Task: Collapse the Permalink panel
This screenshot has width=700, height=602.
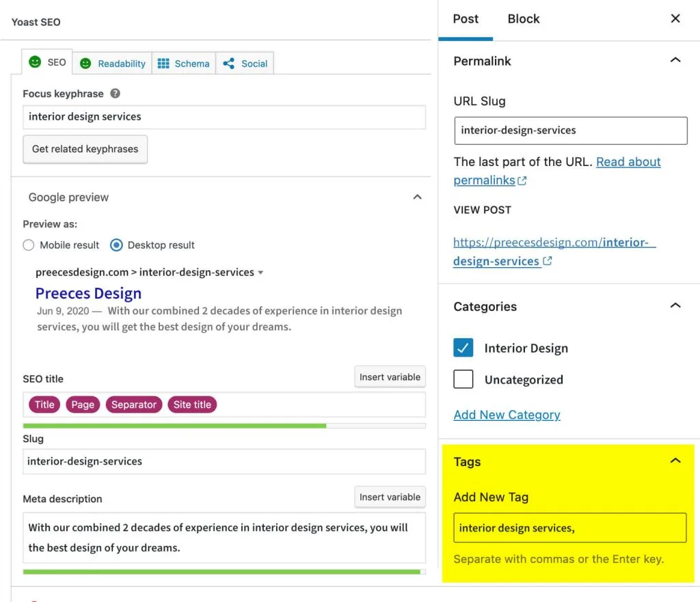Action: (675, 60)
